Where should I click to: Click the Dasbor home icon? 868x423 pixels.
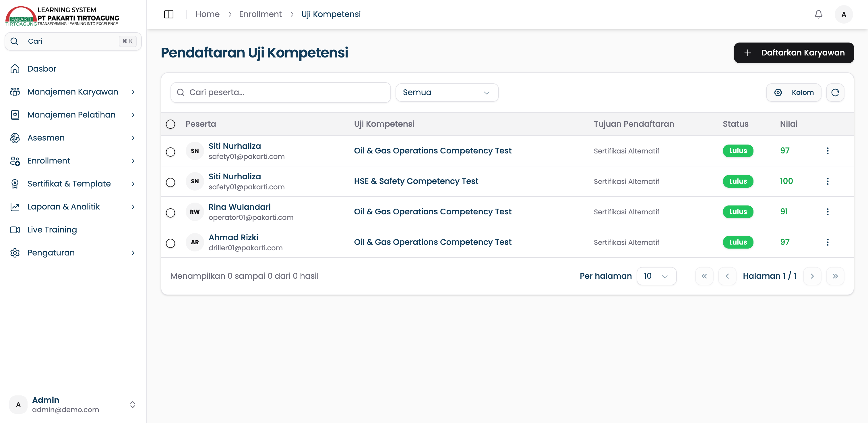coord(15,69)
